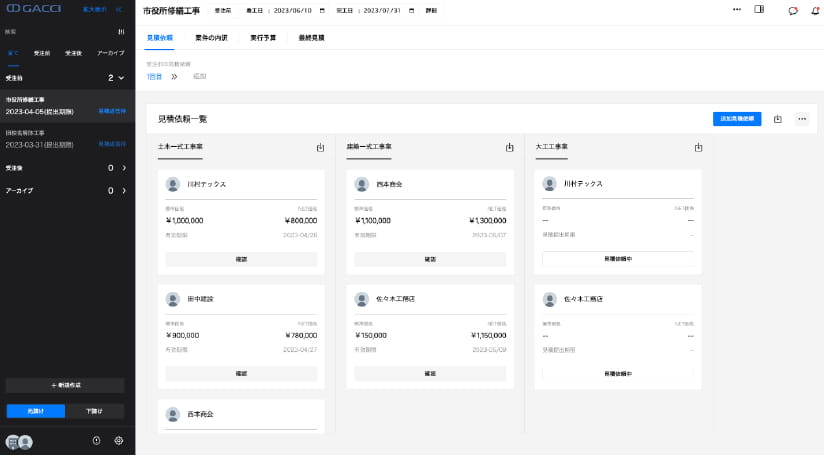Click 確認 button on 川村テックス card
The height and width of the screenshot is (456, 824).
pyautogui.click(x=240, y=259)
